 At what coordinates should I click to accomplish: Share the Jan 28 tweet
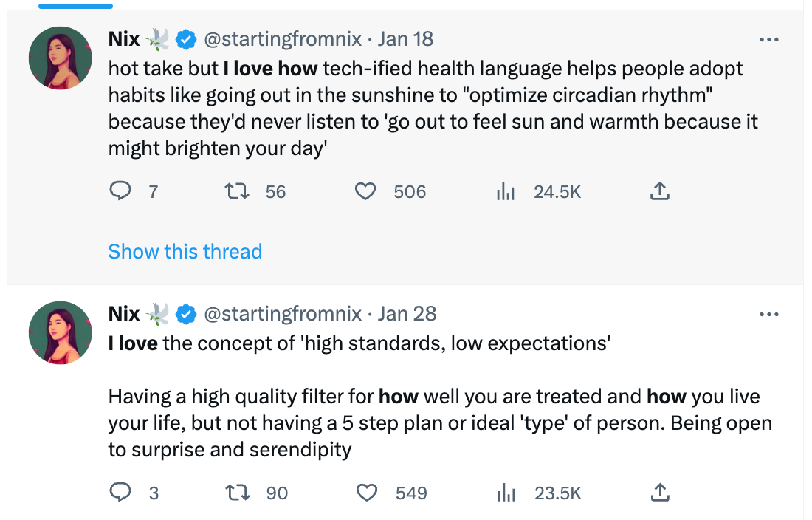[659, 493]
